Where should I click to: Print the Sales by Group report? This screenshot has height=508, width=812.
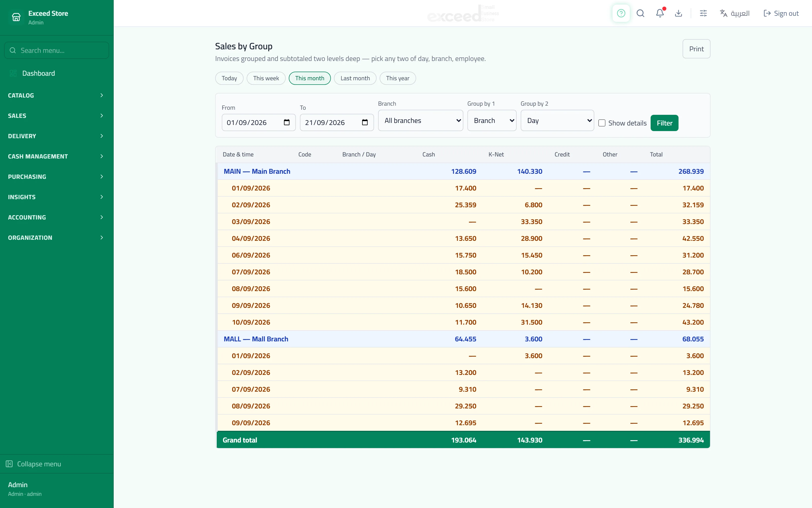point(696,49)
